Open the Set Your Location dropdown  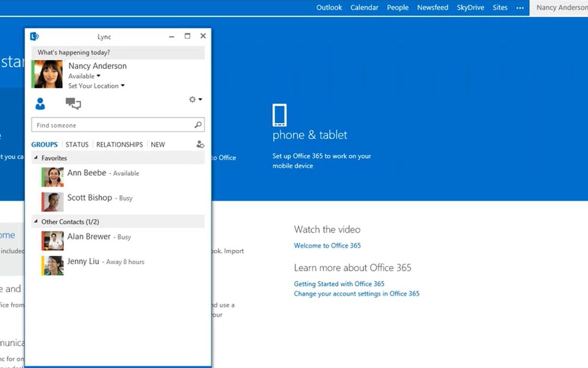point(96,86)
